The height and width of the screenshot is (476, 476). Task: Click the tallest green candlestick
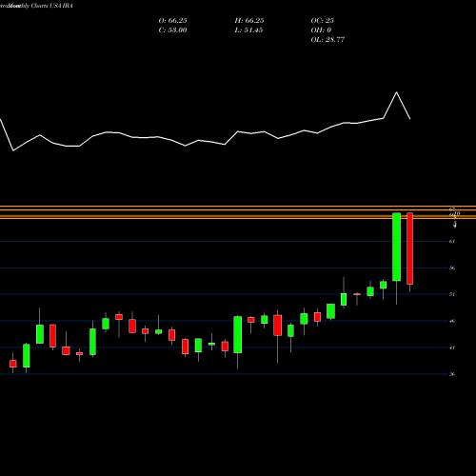[396, 247]
